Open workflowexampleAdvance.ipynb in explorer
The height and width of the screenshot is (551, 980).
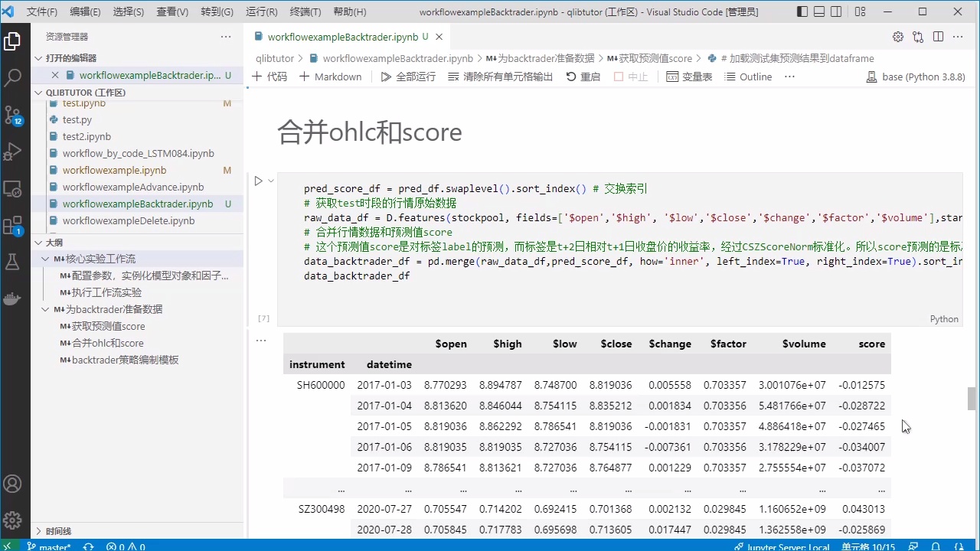pos(133,187)
